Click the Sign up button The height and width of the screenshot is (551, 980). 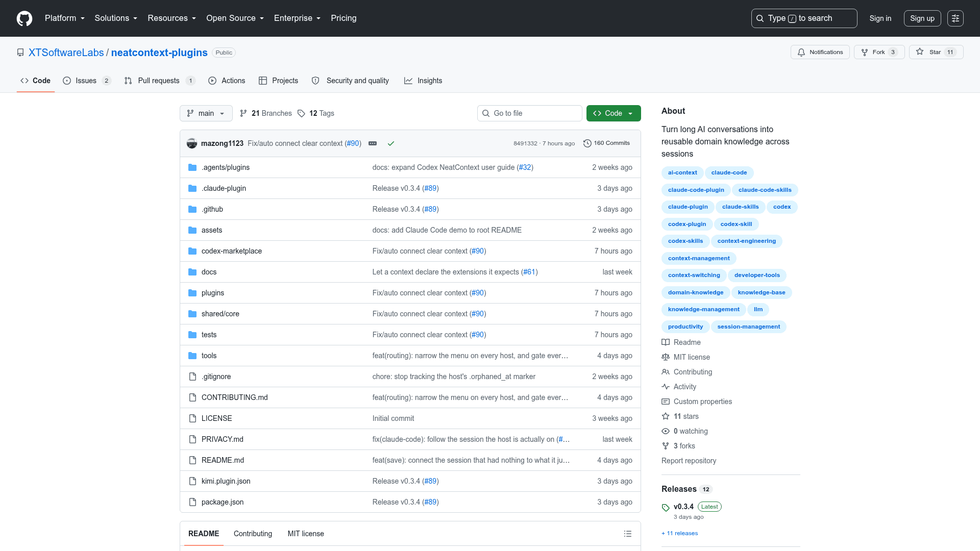[922, 18]
